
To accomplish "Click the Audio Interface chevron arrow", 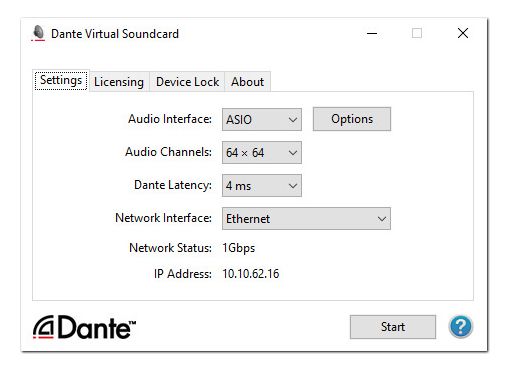I will (293, 120).
